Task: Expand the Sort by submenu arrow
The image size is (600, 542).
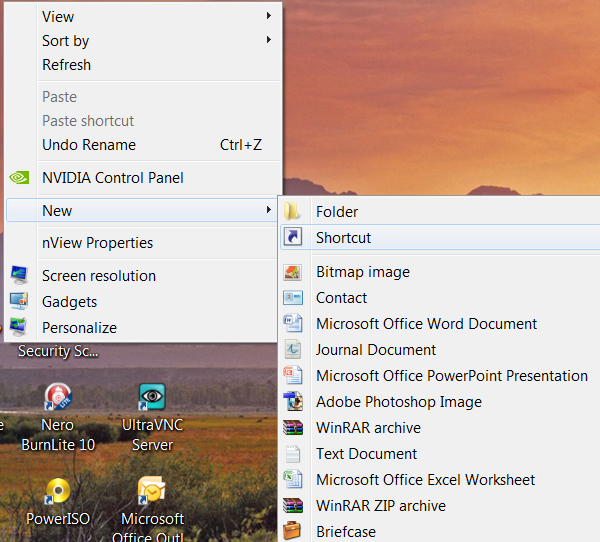Action: coord(269,40)
